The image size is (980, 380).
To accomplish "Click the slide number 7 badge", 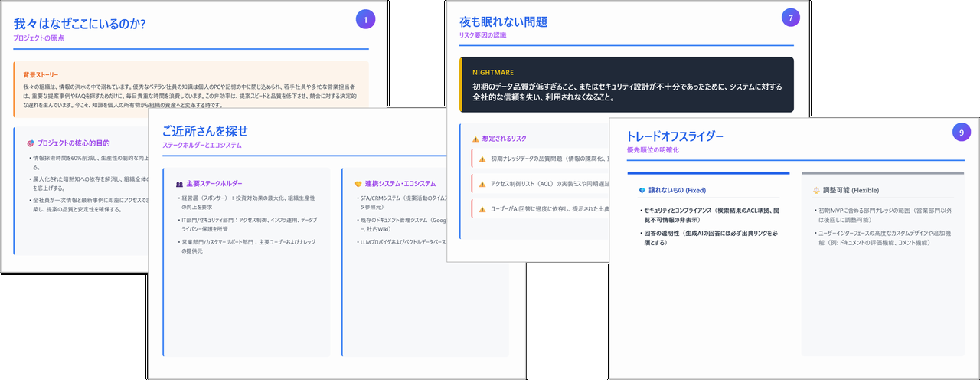I will 791,17.
